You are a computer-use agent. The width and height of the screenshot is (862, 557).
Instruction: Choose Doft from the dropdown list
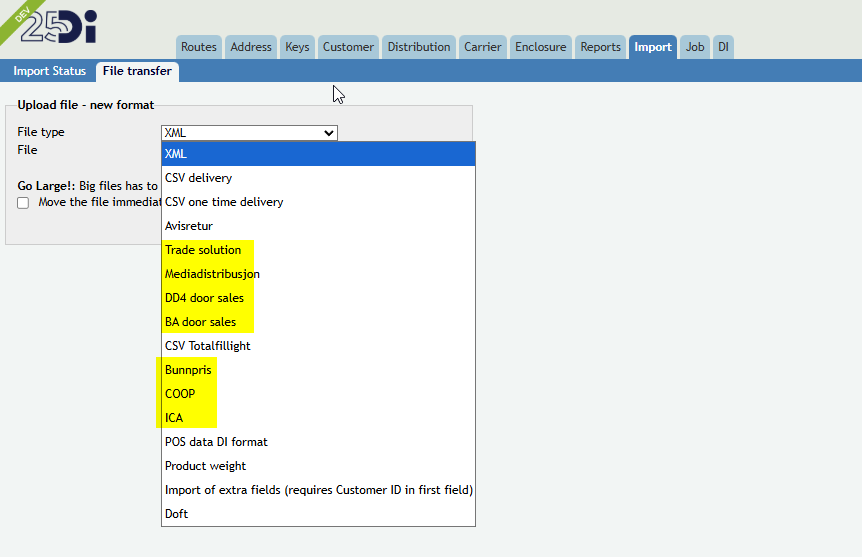click(318, 514)
